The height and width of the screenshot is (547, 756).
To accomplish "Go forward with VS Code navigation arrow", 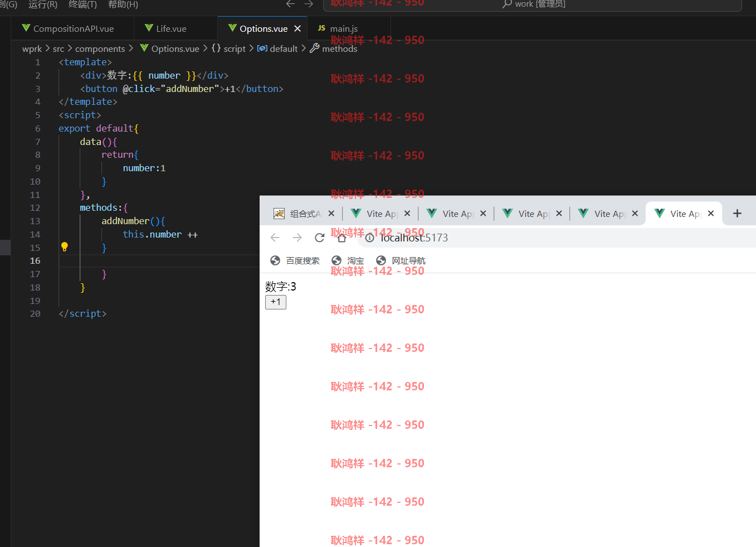I will [x=309, y=4].
